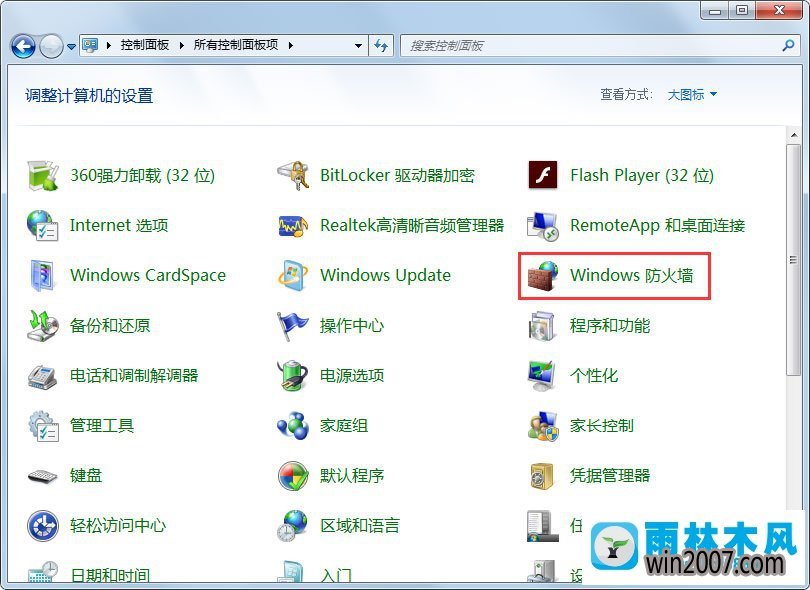Open the 管理工具 gear icon
This screenshot has height=590, width=810.
pos(43,426)
